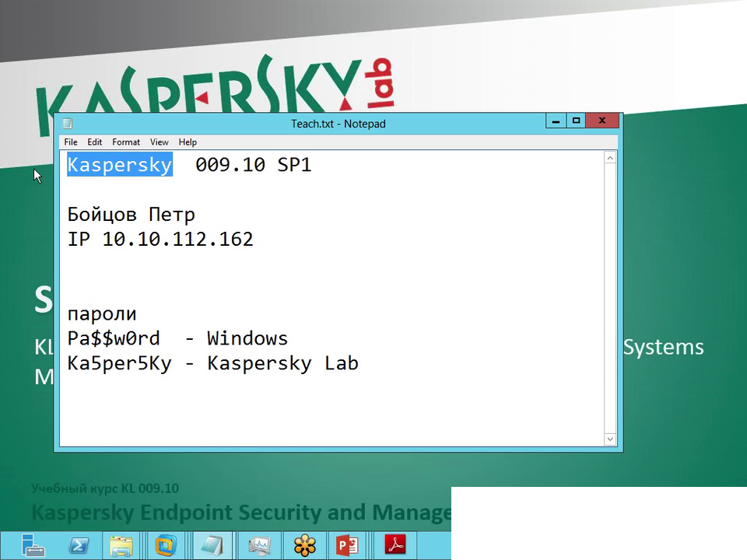Image resolution: width=747 pixels, height=560 pixels.
Task: Open the orange-blue VM icon on taskbar
Action: [166, 546]
